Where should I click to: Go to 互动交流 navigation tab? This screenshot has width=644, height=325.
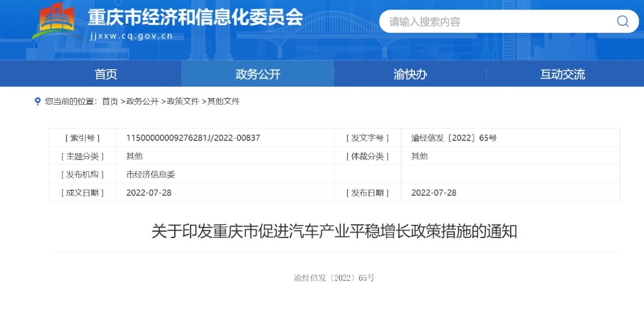(x=562, y=74)
